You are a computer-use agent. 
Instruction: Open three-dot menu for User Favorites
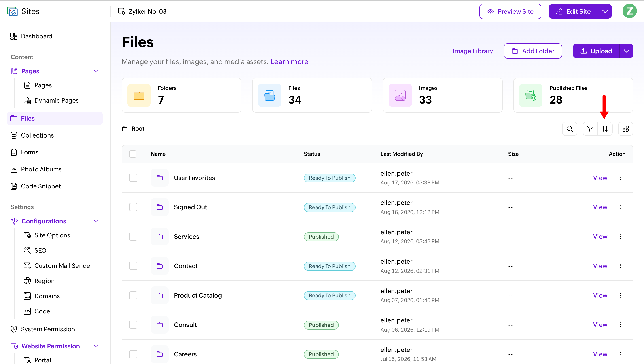click(x=620, y=178)
